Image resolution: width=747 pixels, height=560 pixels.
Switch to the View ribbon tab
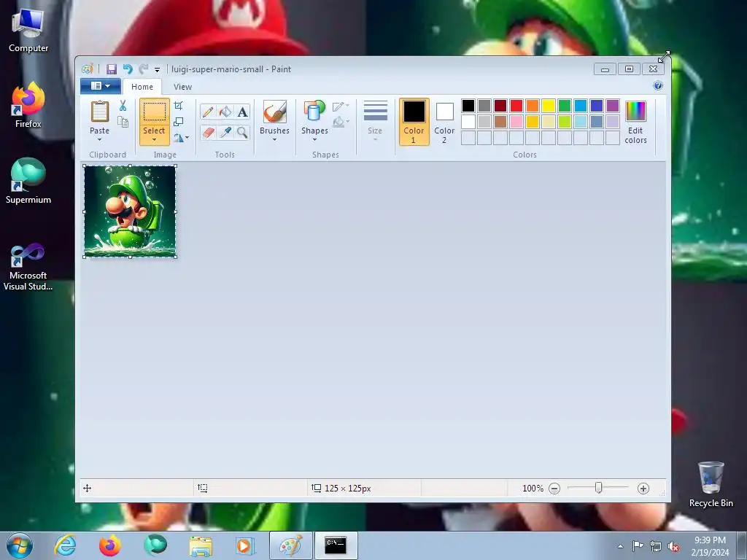[x=182, y=87]
